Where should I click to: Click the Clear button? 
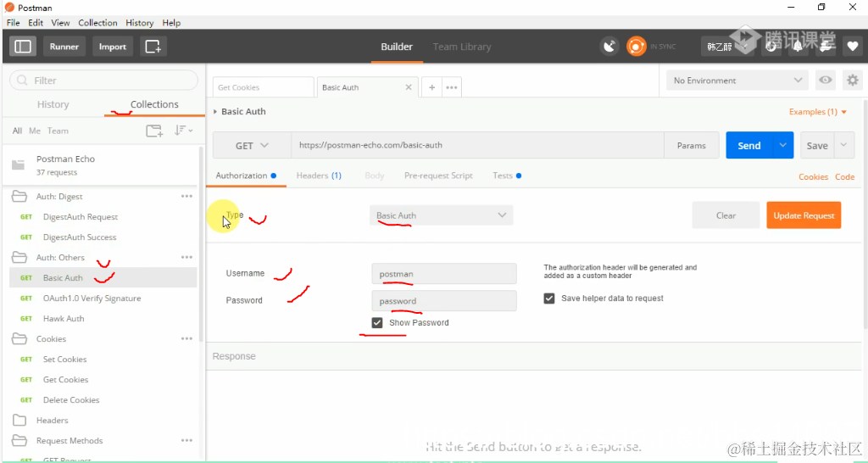[x=726, y=215]
